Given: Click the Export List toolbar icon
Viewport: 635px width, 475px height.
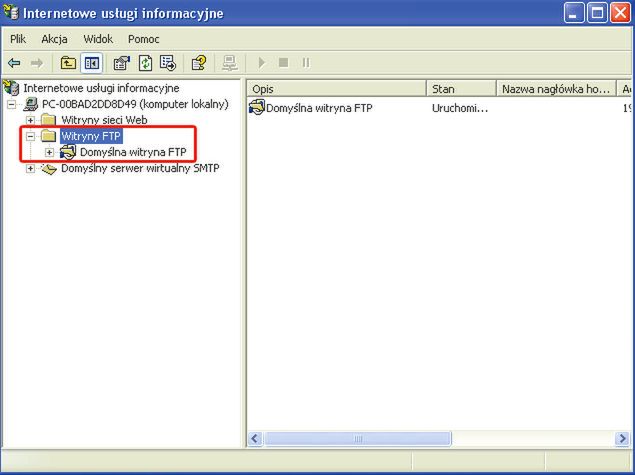Looking at the screenshot, I should tap(168, 63).
